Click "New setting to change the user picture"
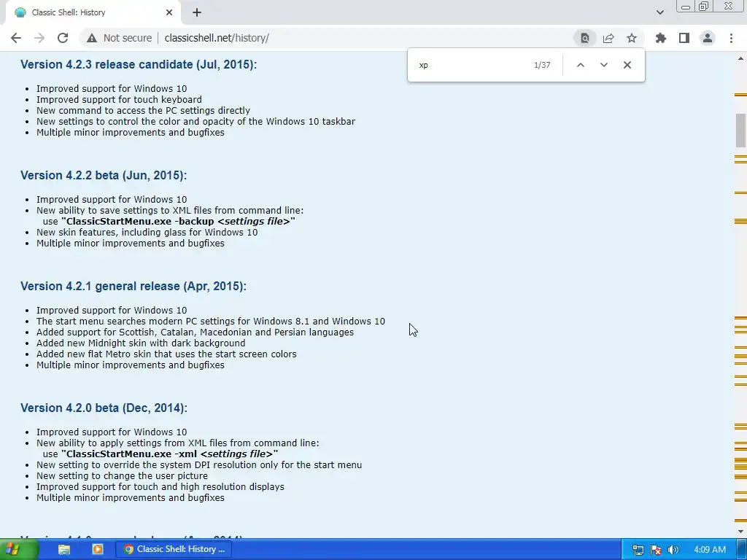This screenshot has width=747, height=560. tap(122, 475)
